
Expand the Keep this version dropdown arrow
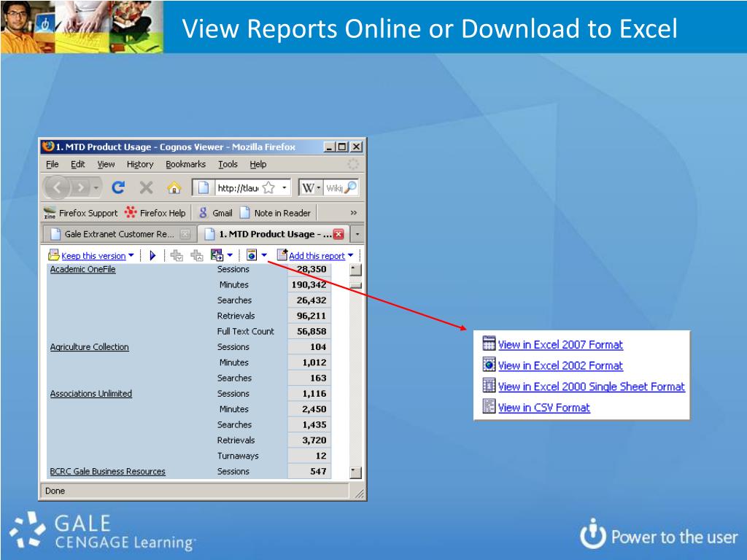pyautogui.click(x=131, y=256)
